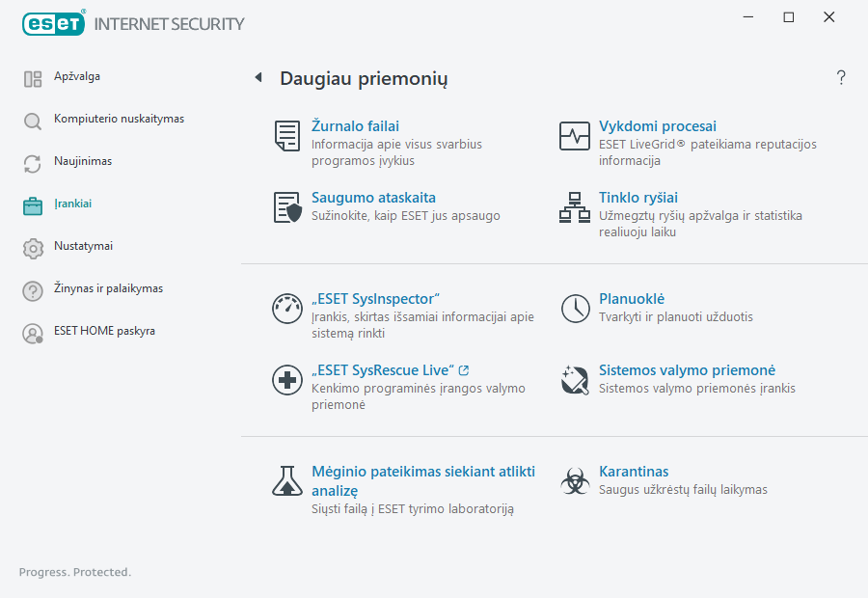Open the Žurnalo failai log files icon

[x=286, y=136]
